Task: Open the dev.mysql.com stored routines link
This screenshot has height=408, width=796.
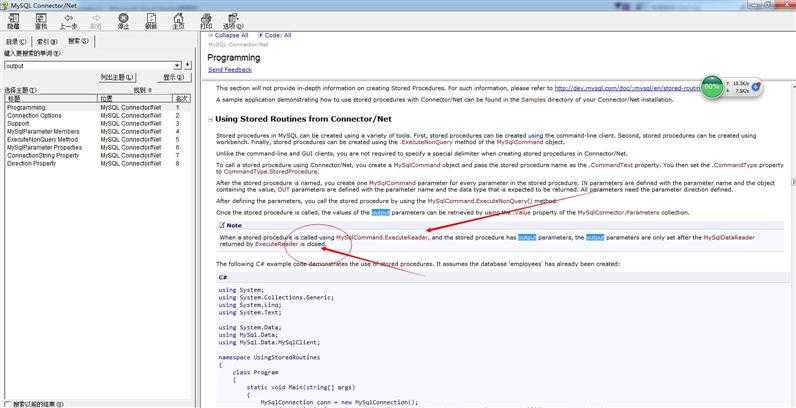Action: pos(627,88)
